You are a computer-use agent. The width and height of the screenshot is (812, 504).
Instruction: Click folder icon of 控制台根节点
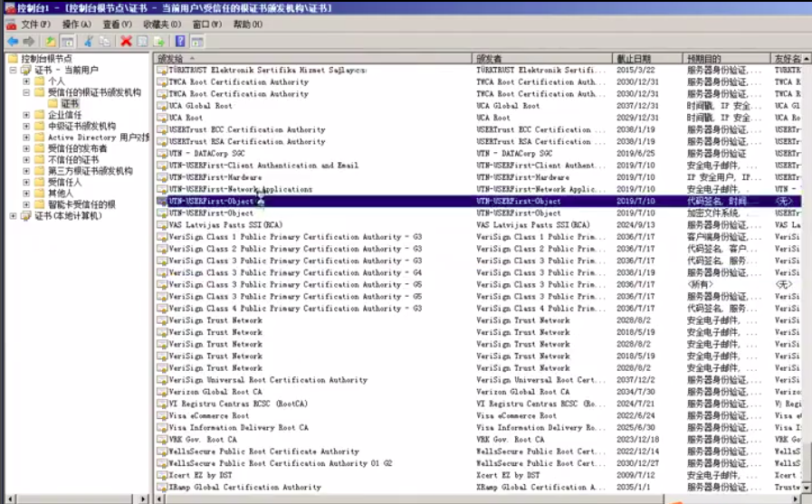click(13, 59)
